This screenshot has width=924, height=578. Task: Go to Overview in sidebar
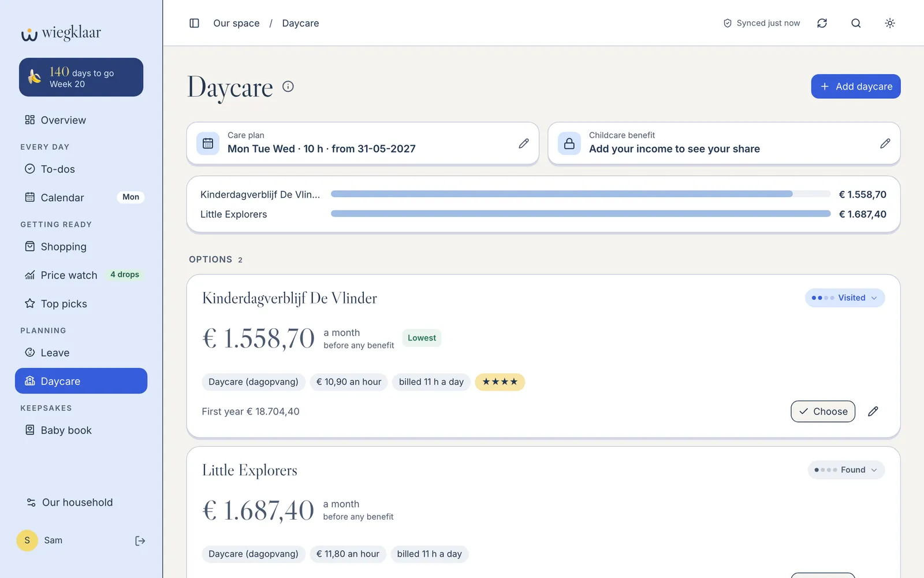click(x=81, y=120)
